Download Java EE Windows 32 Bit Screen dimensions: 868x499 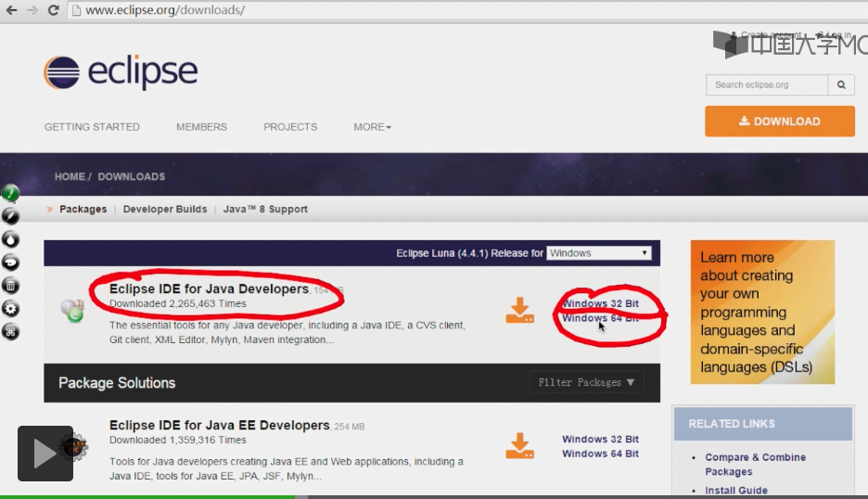click(x=601, y=440)
